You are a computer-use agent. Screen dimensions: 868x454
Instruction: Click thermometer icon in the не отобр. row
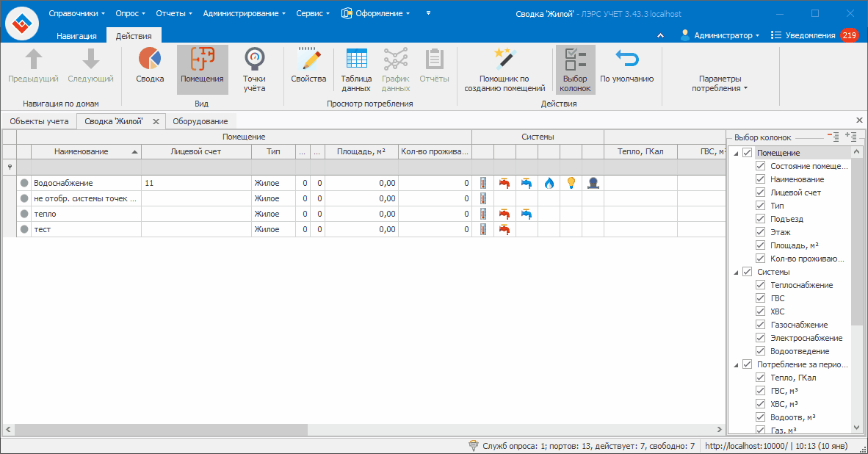(483, 198)
